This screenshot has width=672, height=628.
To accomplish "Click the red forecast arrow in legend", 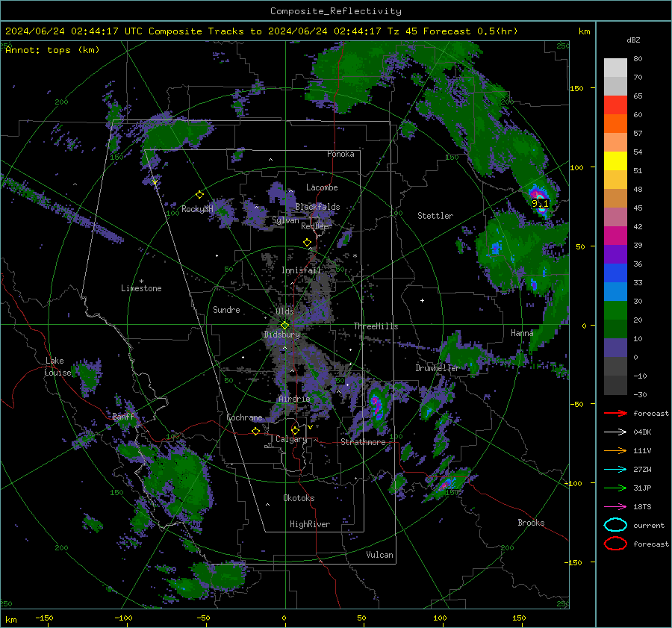I will coord(615,413).
